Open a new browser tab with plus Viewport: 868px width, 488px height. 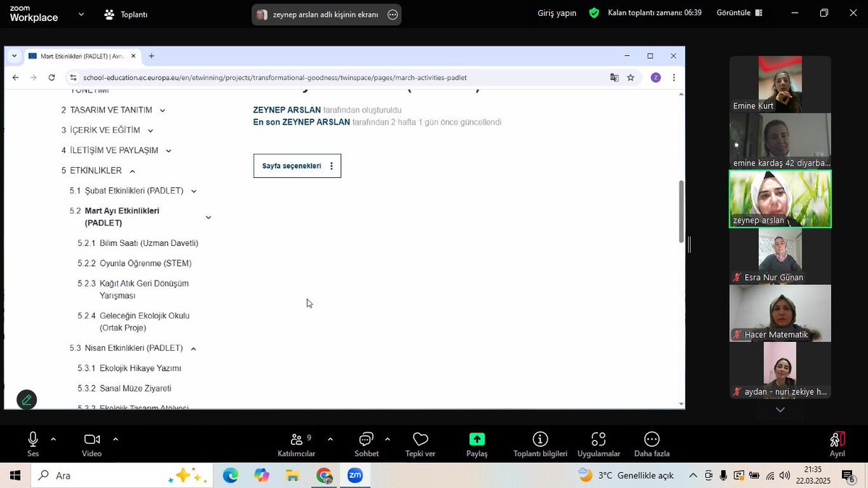tap(151, 56)
